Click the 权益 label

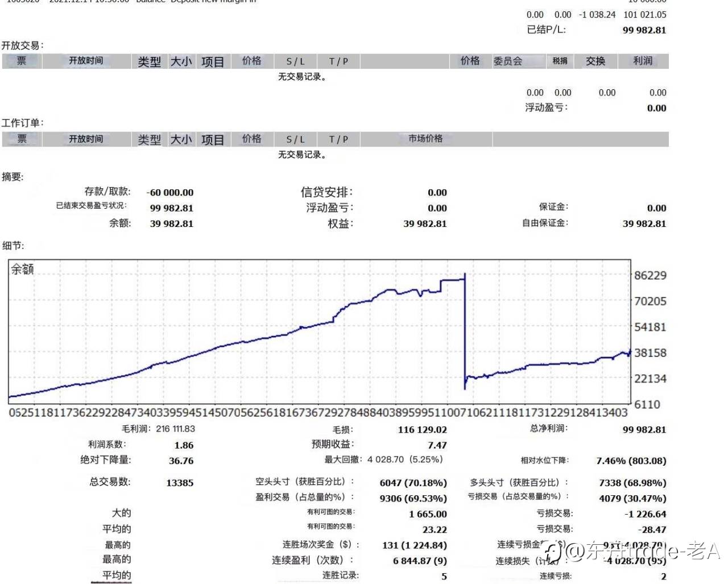pos(340,223)
